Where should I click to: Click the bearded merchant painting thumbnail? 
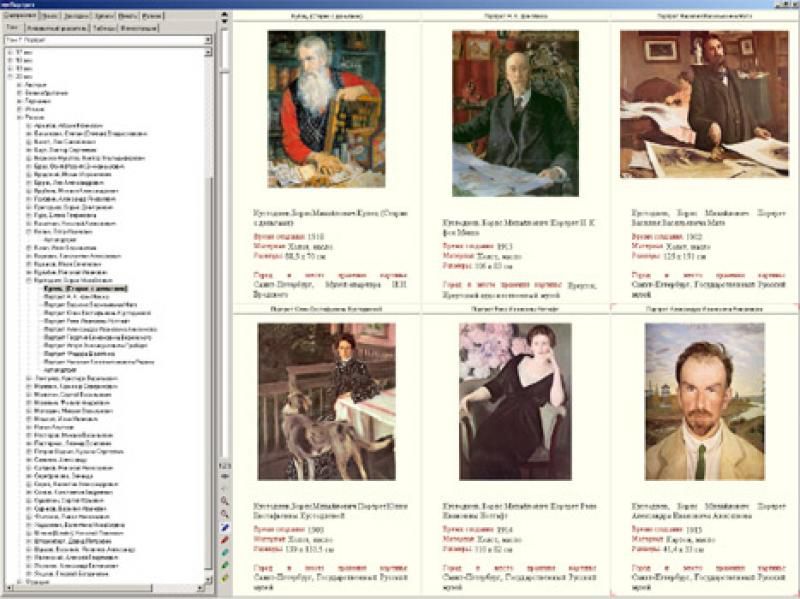click(326, 108)
